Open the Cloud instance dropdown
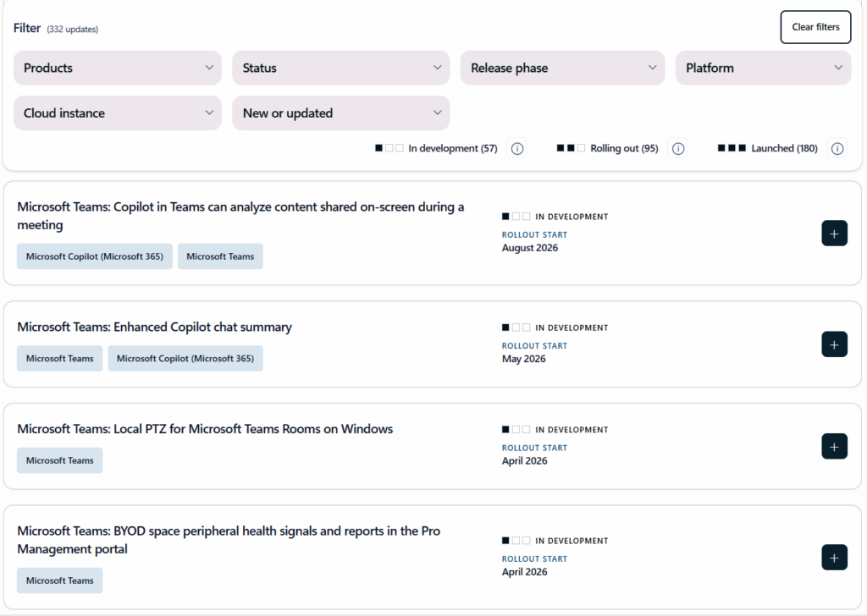 click(118, 113)
